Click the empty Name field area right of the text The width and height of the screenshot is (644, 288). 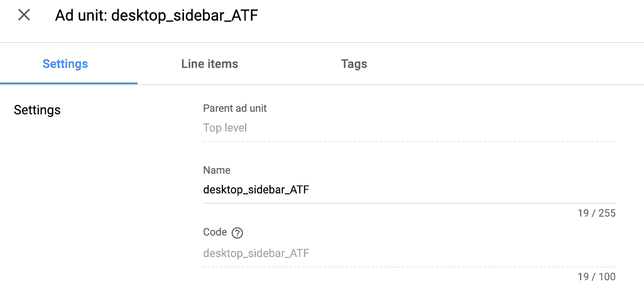462,190
